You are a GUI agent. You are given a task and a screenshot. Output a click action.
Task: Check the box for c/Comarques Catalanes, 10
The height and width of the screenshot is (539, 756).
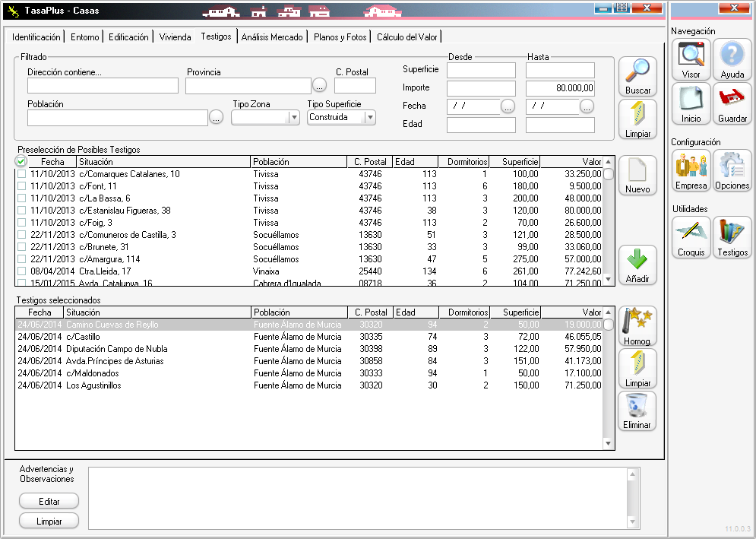[21, 174]
